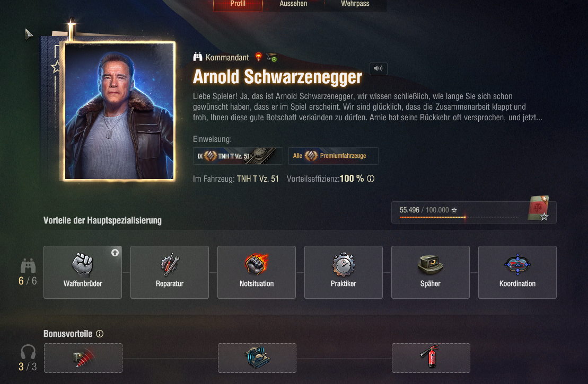Switch to the Aussehen tab
The height and width of the screenshot is (384, 588).
[293, 4]
